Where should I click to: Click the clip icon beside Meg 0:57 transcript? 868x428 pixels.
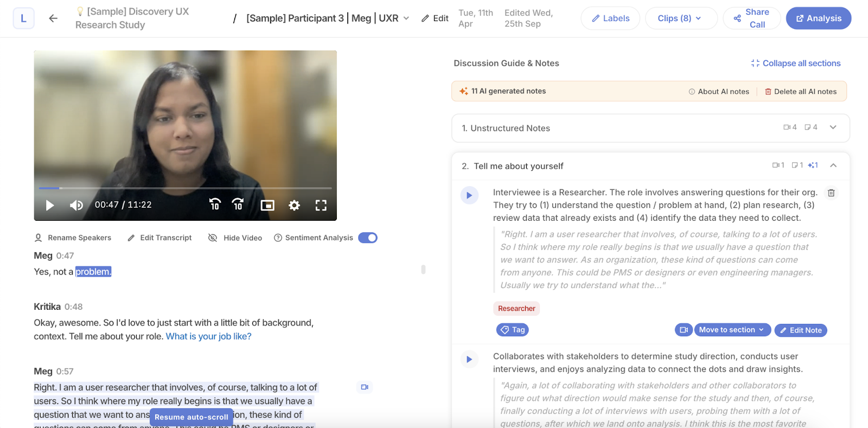(365, 387)
